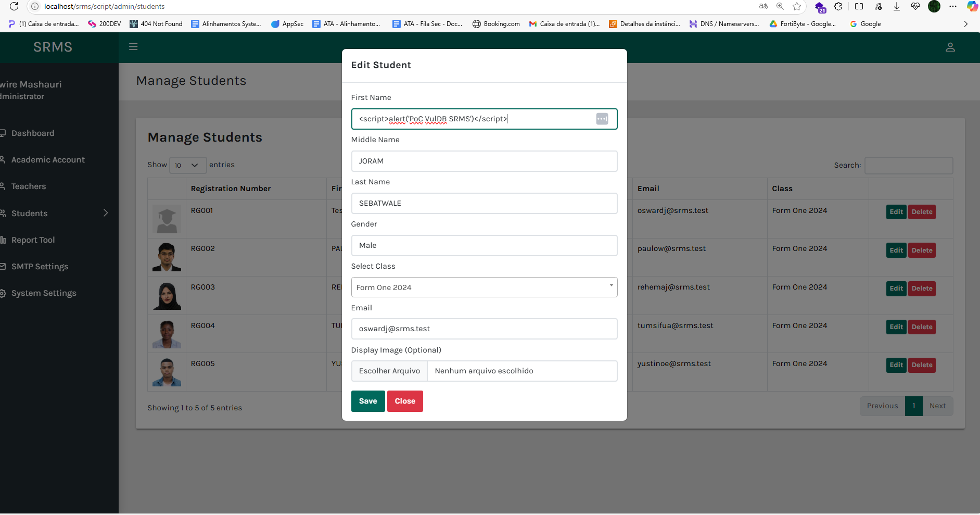Open the site information icon in address bar
This screenshot has width=980, height=515.
35,6
